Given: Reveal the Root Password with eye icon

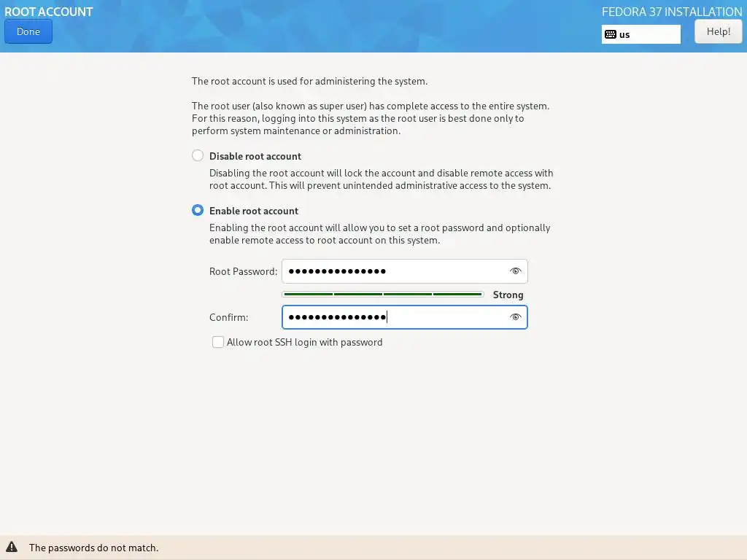Looking at the screenshot, I should tap(515, 271).
